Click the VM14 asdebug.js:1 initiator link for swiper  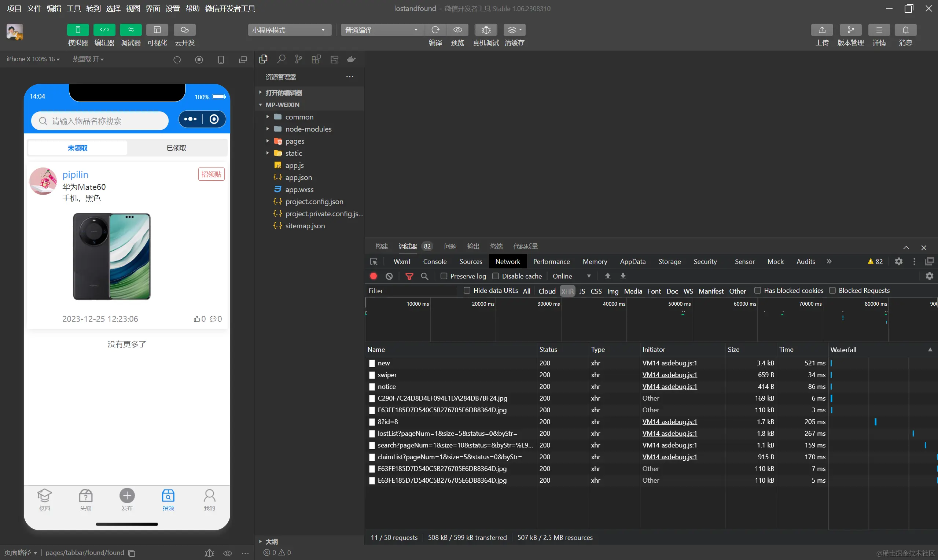669,375
